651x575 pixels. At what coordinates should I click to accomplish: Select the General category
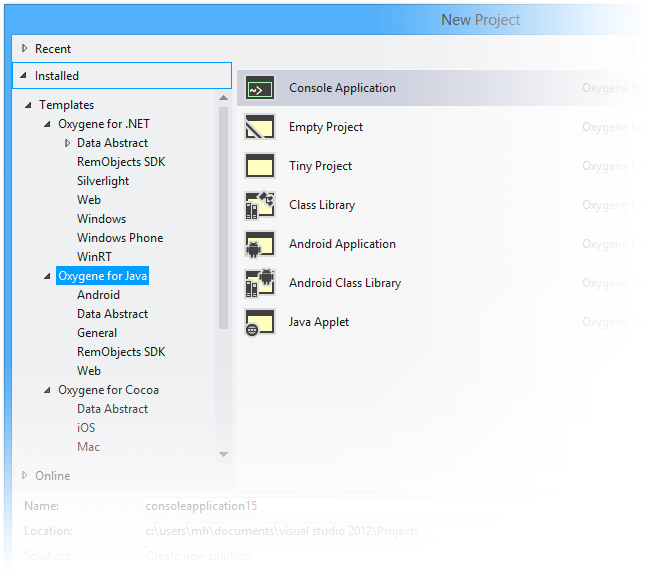pyautogui.click(x=97, y=333)
